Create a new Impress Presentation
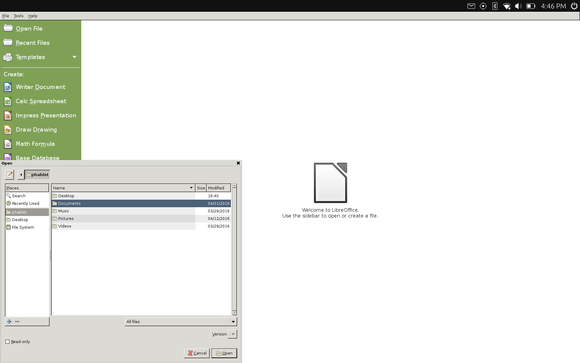This screenshot has height=363, width=580. [40, 115]
